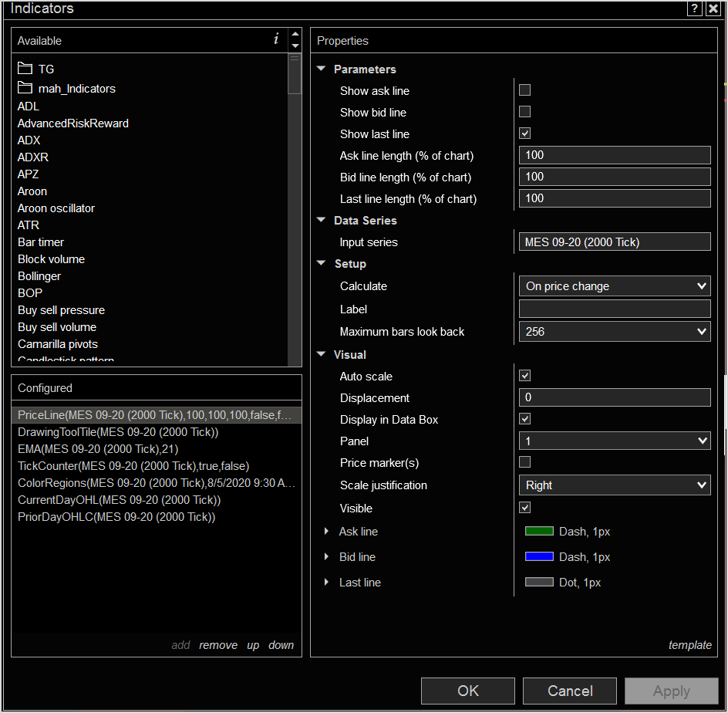This screenshot has height=713, width=728.
Task: Click the OK button
Action: (468, 691)
